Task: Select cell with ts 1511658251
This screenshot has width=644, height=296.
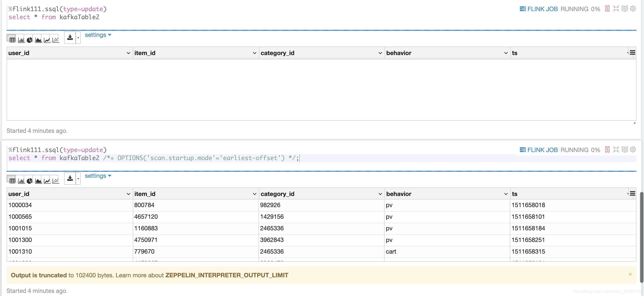Action: click(x=573, y=240)
